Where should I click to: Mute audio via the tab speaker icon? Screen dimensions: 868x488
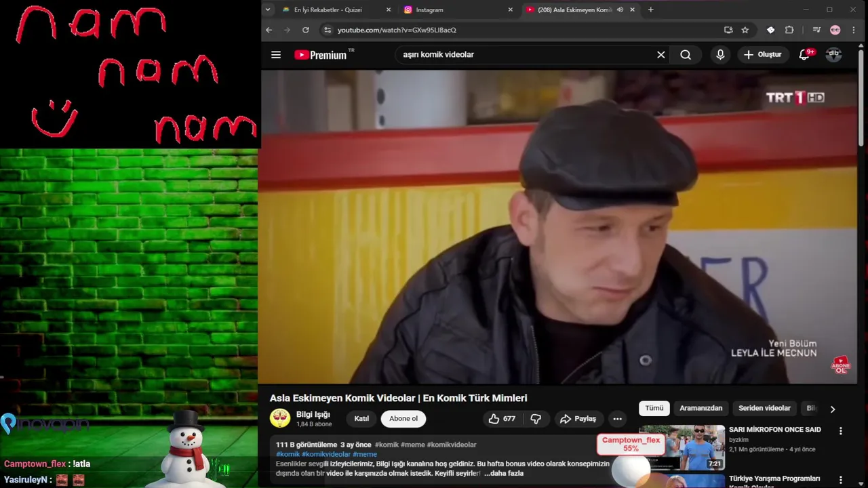(620, 9)
